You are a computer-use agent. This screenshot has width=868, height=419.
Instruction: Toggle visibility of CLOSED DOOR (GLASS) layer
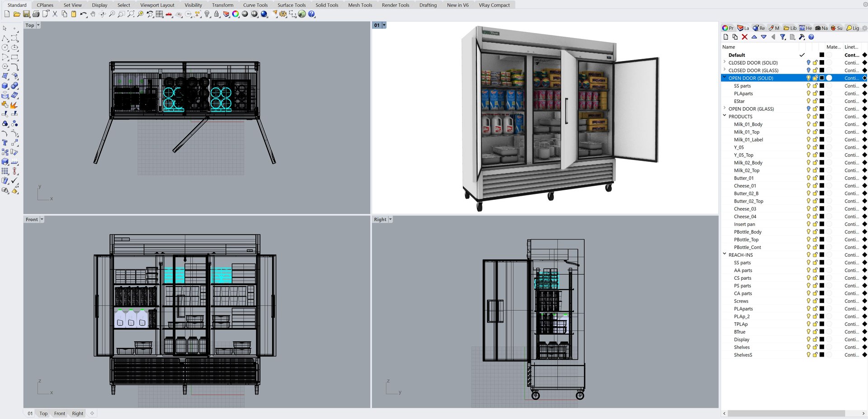click(809, 71)
